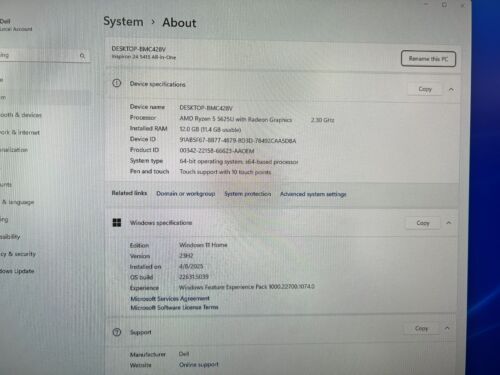Viewport: 500px width, 375px height.
Task: Open Network & internet settings page
Action: [x=19, y=132]
